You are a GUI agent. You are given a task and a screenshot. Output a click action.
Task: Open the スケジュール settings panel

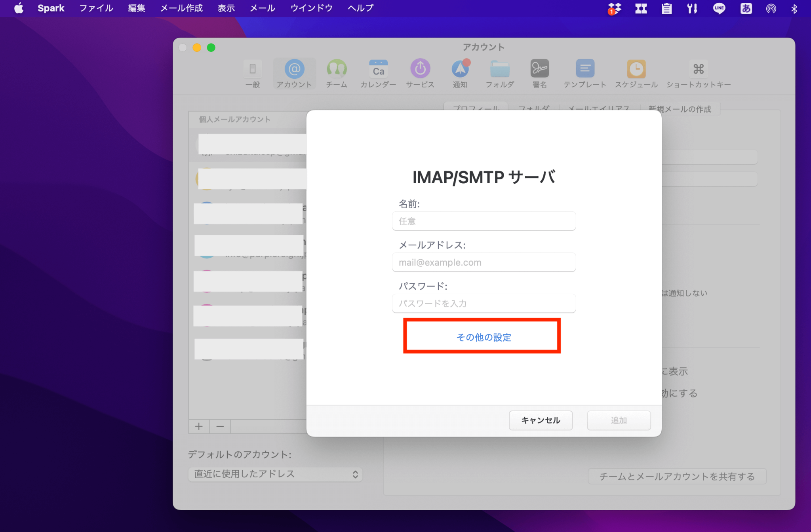(636, 73)
